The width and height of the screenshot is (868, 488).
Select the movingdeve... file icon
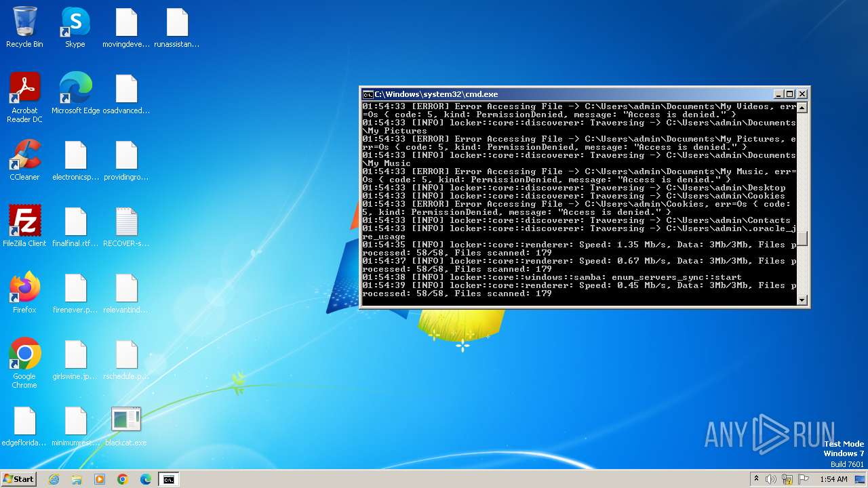[x=126, y=27]
